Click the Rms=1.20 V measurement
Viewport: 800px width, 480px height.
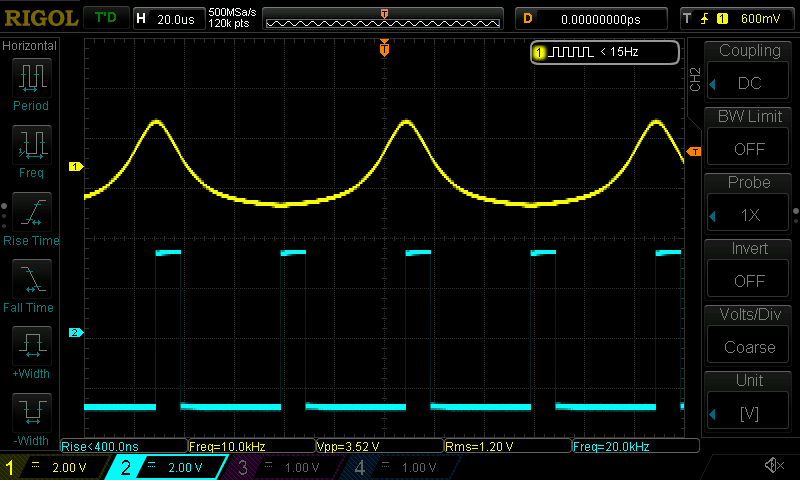click(x=508, y=446)
